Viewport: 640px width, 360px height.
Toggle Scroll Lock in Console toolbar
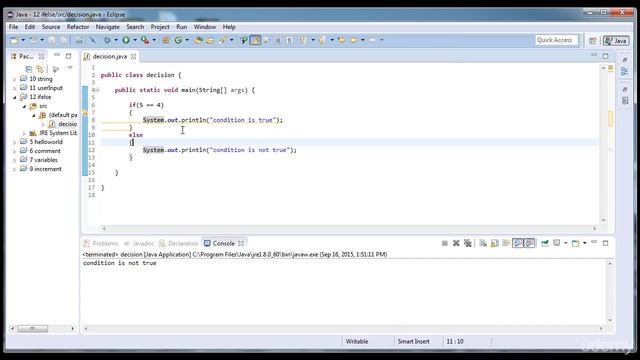click(495, 243)
